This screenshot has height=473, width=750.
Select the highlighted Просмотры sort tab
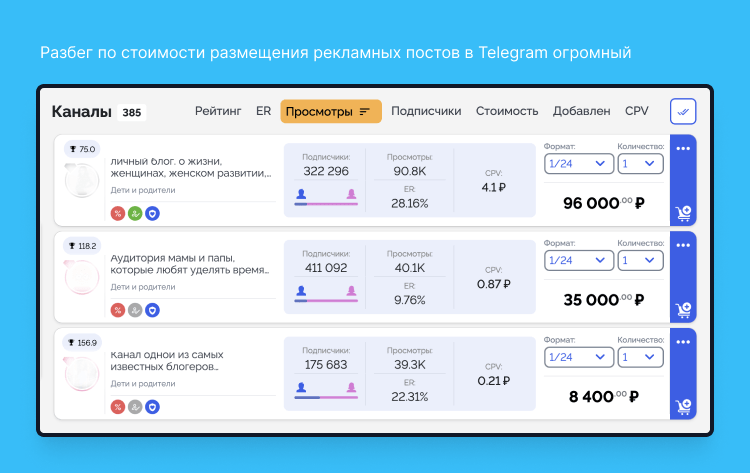tap(331, 111)
